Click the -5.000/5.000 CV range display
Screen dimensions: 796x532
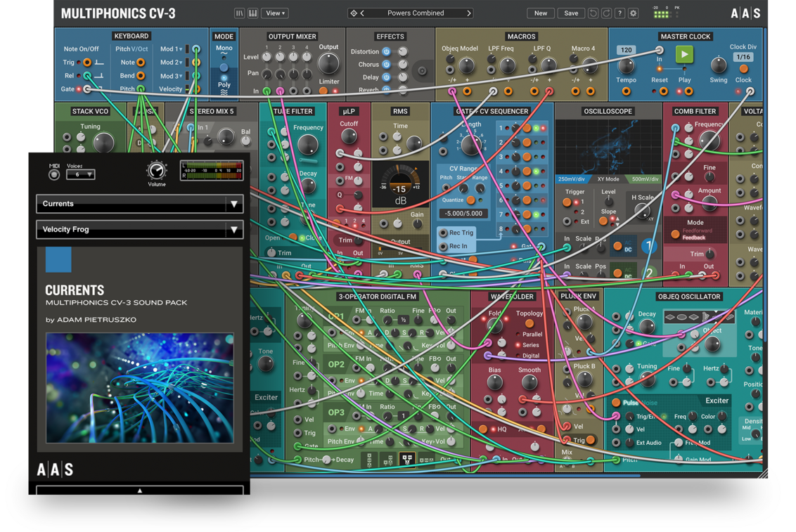(x=463, y=214)
